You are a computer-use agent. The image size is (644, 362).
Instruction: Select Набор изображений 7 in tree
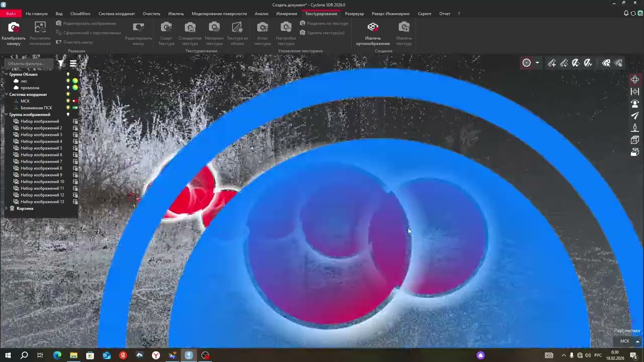[41, 161]
